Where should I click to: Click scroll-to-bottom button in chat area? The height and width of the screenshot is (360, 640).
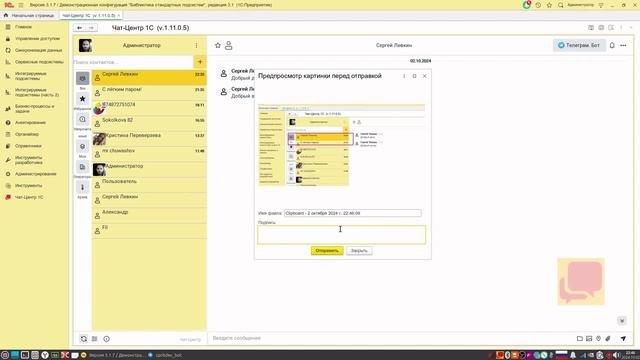coord(622,321)
